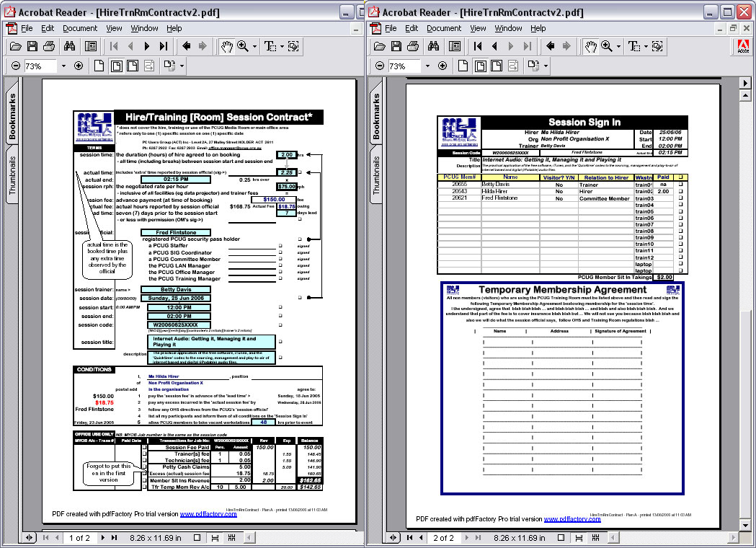The height and width of the screenshot is (548, 756).
Task: Open Window menu in right window
Action: [x=508, y=28]
